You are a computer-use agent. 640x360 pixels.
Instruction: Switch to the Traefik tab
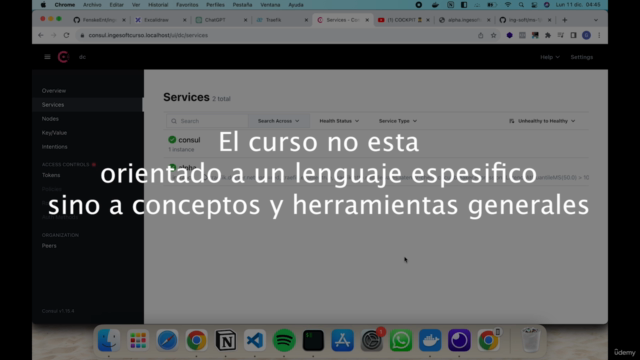point(282,20)
